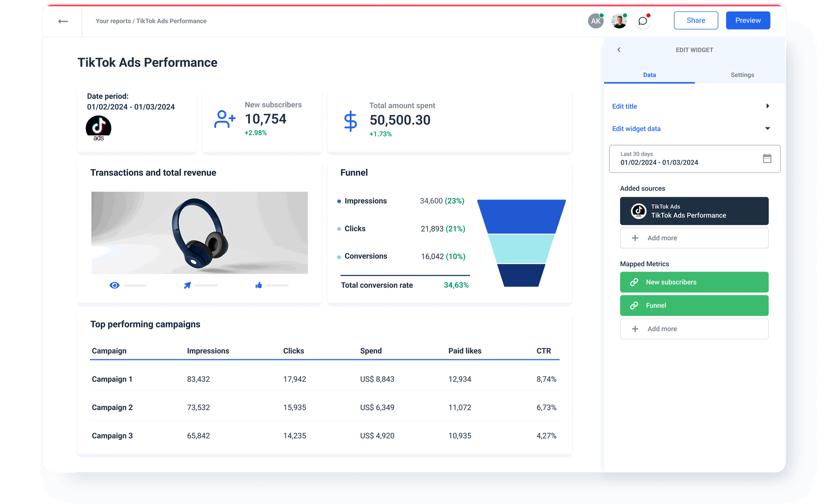Open the Your reports breadcrumb link

pos(112,21)
